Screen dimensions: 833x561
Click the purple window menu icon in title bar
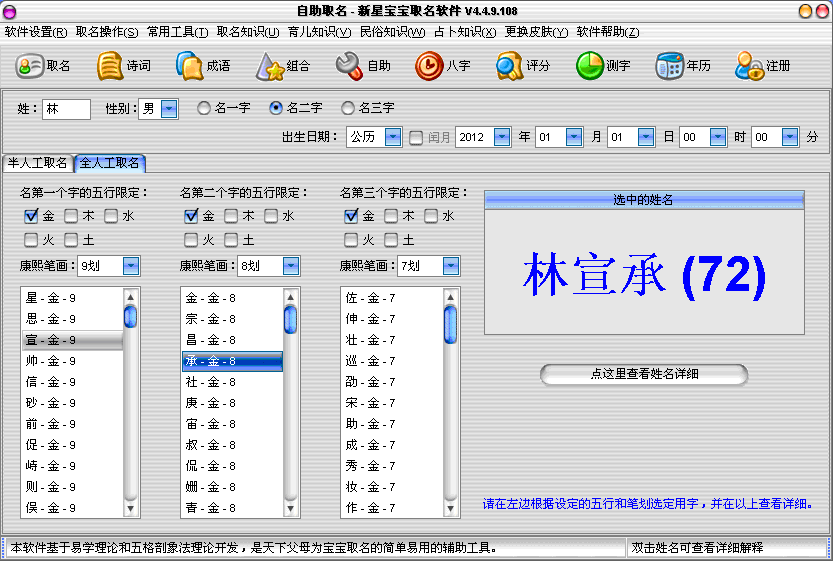coord(10,11)
